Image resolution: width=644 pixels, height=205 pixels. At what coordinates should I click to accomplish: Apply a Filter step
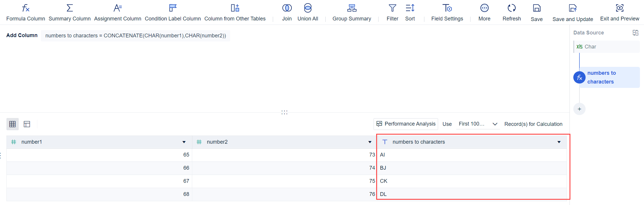point(392,13)
